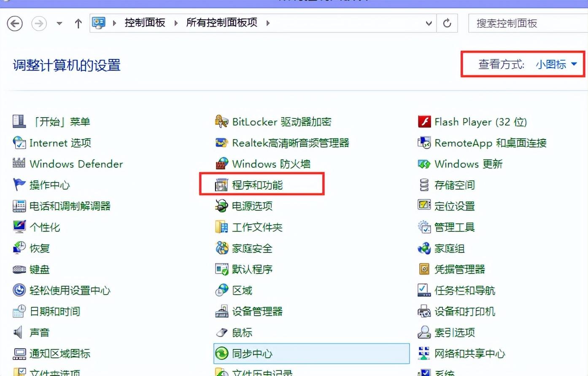The image size is (588, 376).
Task: Select 所有控制面板项 breadcrumb
Action: (222, 23)
